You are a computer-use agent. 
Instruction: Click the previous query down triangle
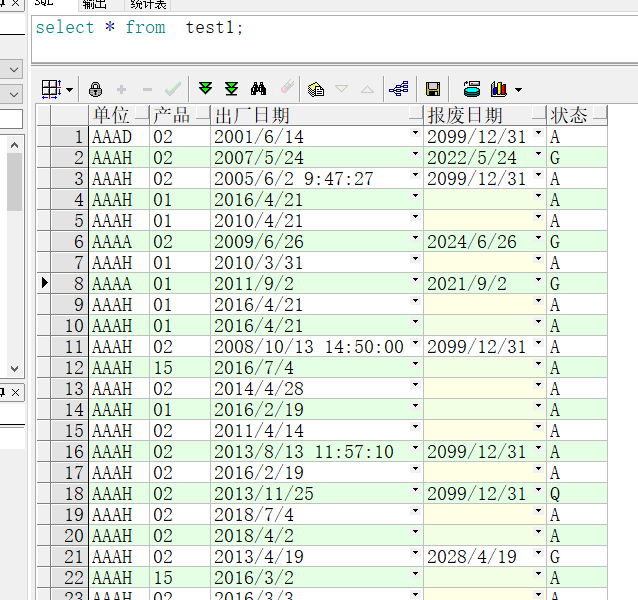(x=341, y=89)
